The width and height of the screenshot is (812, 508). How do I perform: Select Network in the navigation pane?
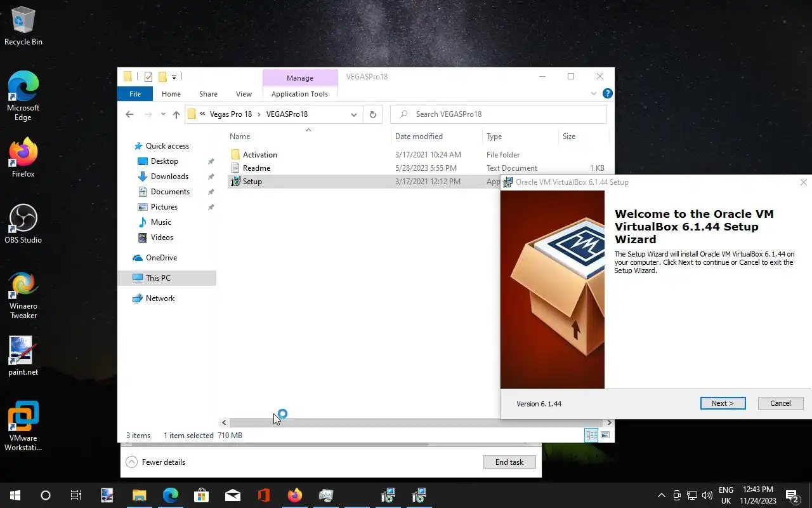tap(160, 298)
